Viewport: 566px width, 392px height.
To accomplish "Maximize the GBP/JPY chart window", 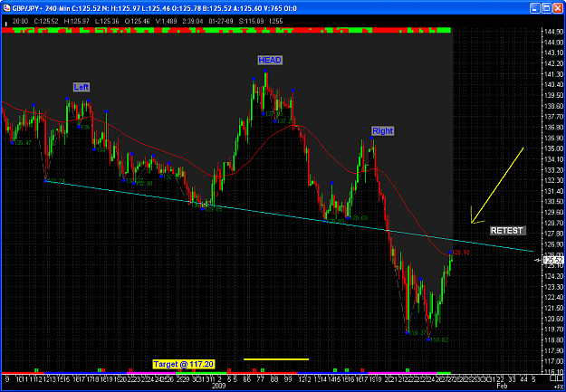I will pyautogui.click(x=547, y=8).
